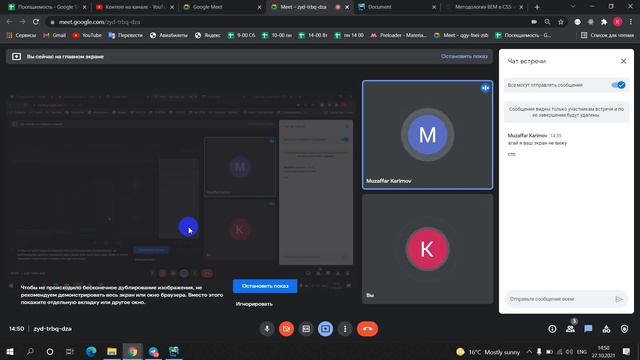Click ENG language indicator in tray
Image resolution: width=640 pixels, height=360 pixels.
(582, 352)
